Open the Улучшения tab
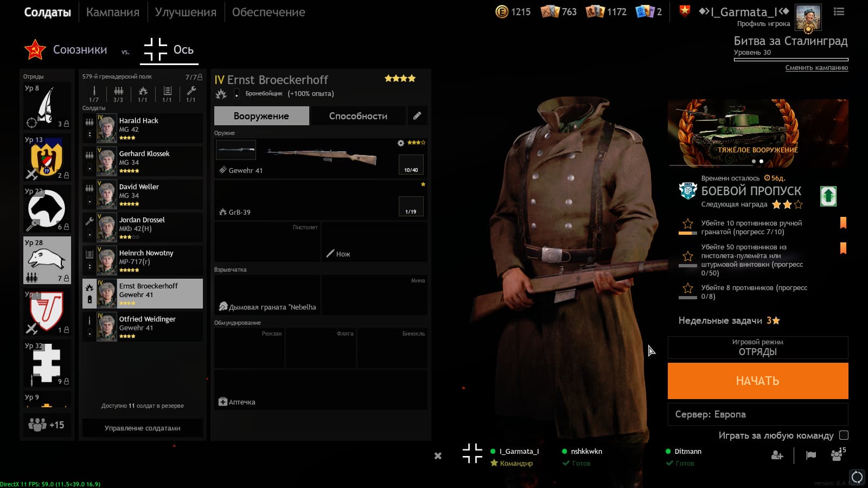The height and width of the screenshot is (488, 868). coord(186,12)
